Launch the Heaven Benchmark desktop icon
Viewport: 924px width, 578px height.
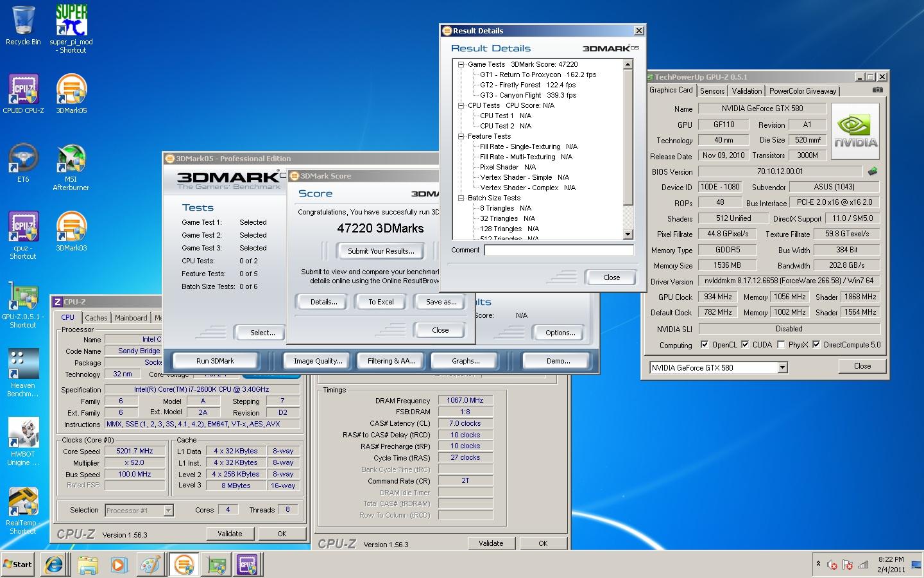[23, 373]
